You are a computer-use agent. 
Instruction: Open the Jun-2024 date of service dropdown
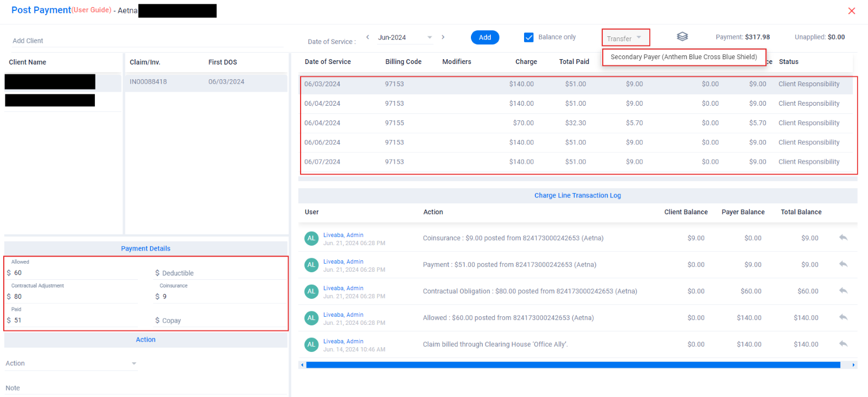(x=405, y=37)
